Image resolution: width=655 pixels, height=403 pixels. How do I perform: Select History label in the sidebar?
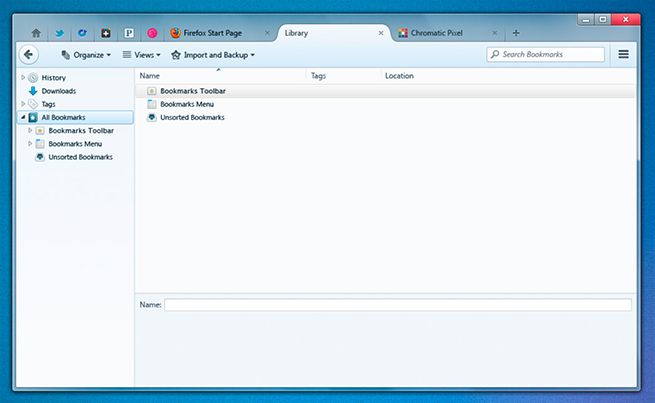54,78
